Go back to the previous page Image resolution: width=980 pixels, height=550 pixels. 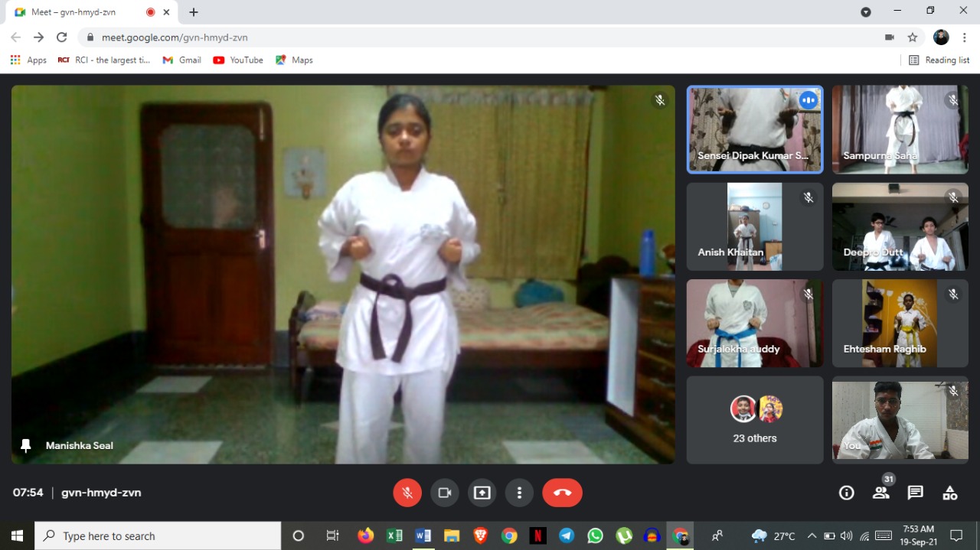coord(16,37)
